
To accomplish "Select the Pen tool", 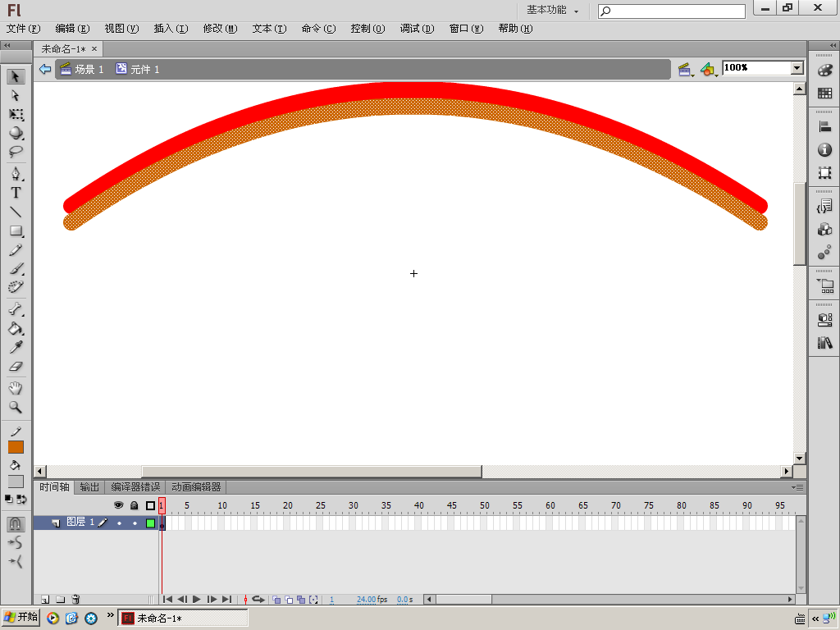I will [x=16, y=174].
